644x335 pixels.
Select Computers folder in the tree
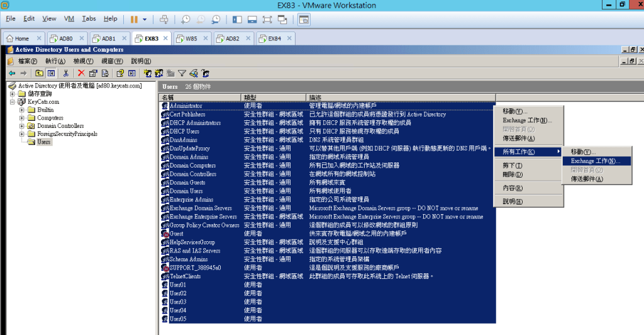50,118
